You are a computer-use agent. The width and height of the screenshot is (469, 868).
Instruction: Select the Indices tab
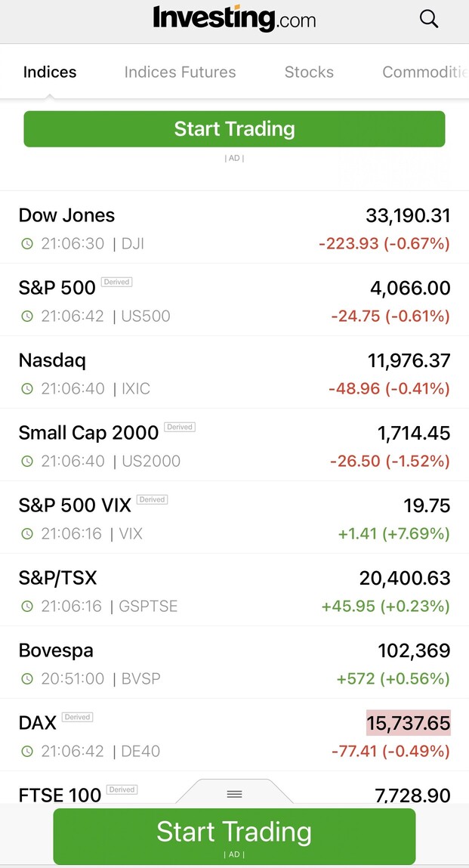(x=50, y=73)
